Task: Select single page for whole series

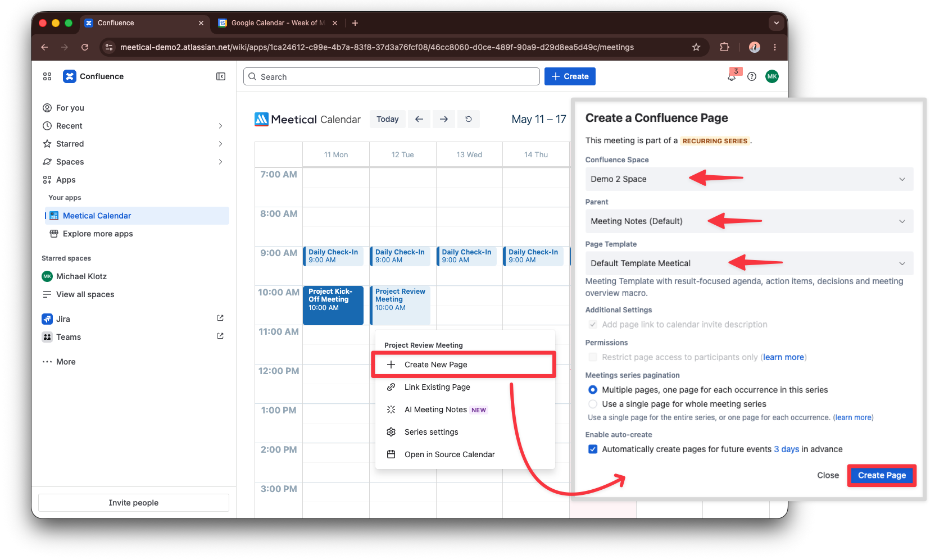Action: pyautogui.click(x=592, y=404)
